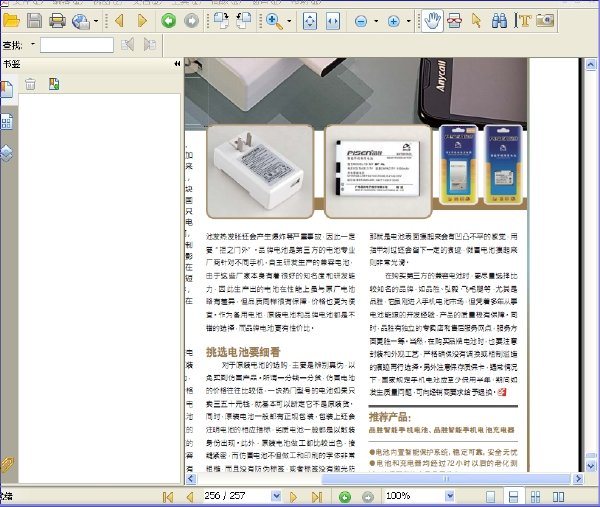
Task: Click the white charger product image
Action: [x=260, y=171]
